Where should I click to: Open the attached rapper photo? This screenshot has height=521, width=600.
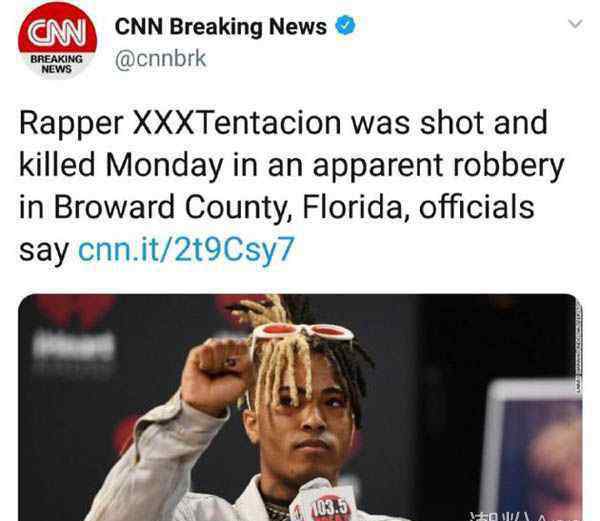click(x=300, y=407)
